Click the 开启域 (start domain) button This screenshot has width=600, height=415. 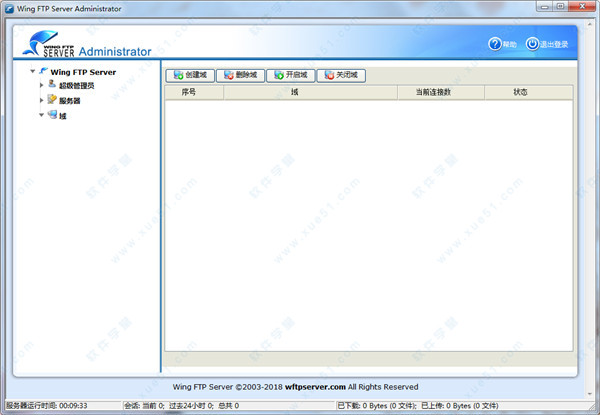click(x=291, y=75)
